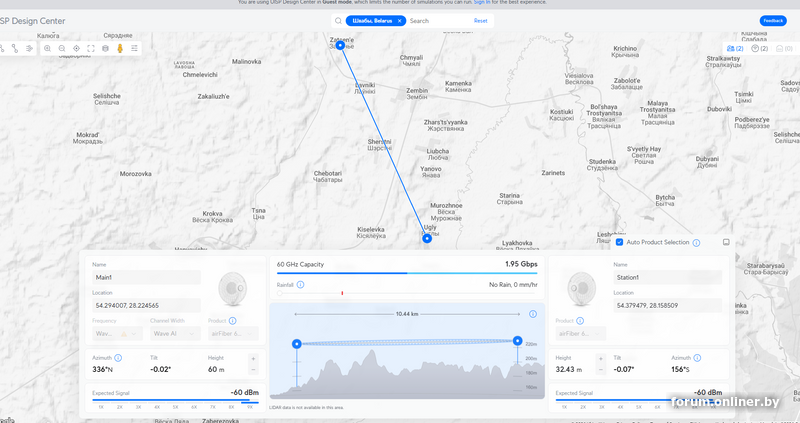Select the multi-arrow point-to-multipoint tool icon
The height and width of the screenshot is (423, 800).
[29, 48]
